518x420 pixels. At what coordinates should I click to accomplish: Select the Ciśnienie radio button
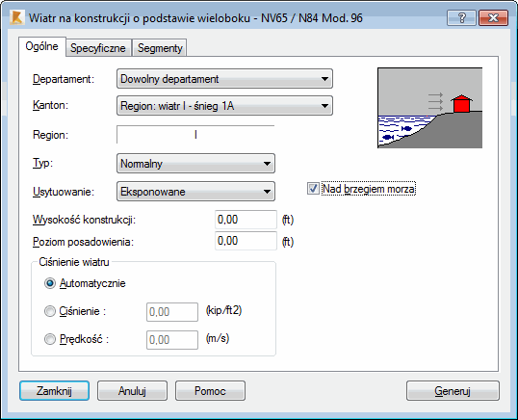[50, 311]
